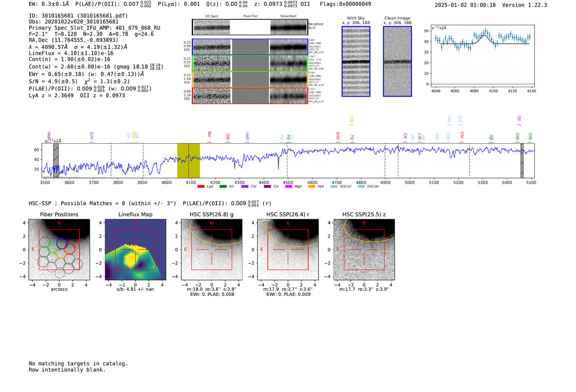Image resolution: width=576 pixels, height=392 pixels.
Task: Click the 2025-01-02 01:00:18 timestamp
Action: tap(465, 5)
